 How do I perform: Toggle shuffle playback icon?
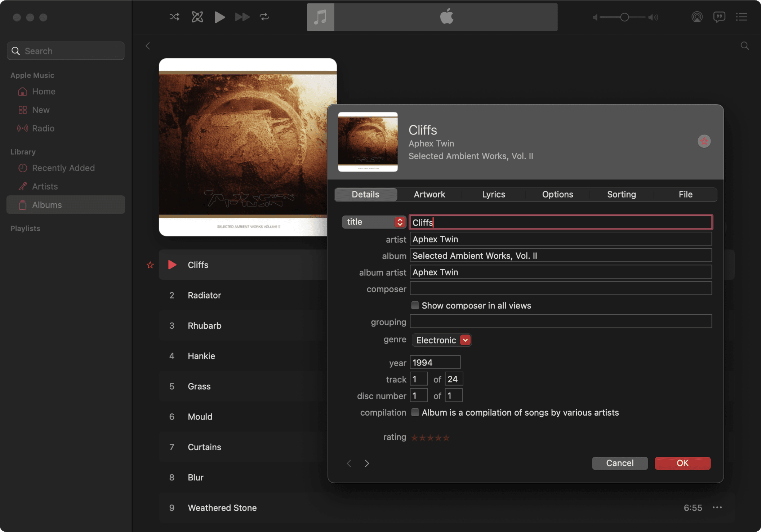174,17
